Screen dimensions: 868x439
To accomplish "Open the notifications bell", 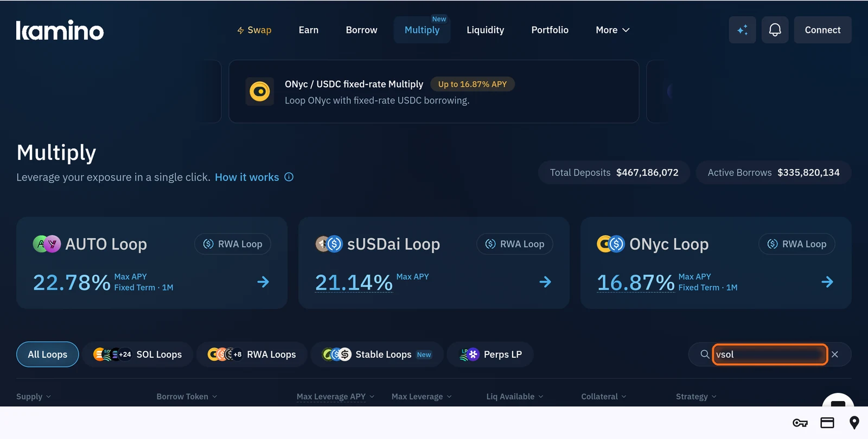I will [x=775, y=30].
